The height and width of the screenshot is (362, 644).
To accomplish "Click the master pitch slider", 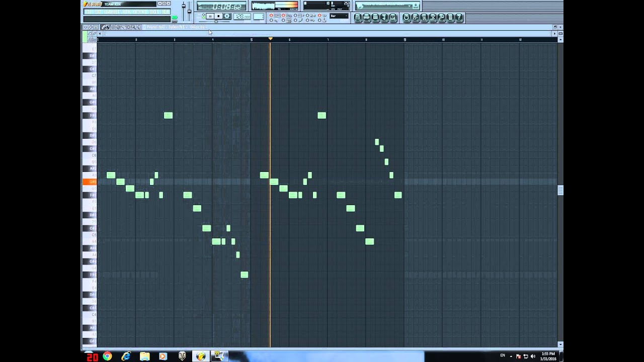I will point(189,11).
